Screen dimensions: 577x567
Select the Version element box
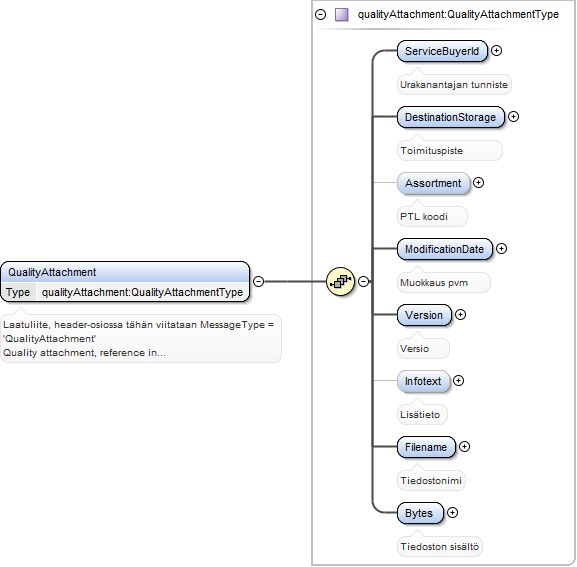point(424,315)
